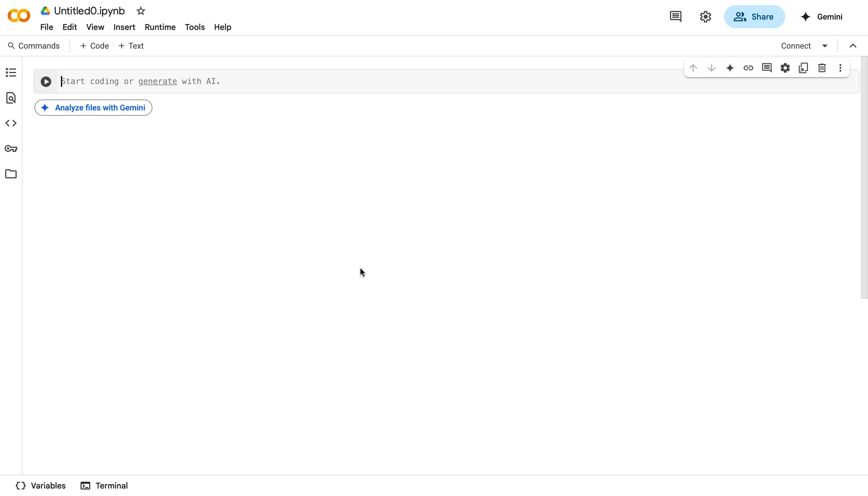Open the Code snippets sidebar

point(11,123)
